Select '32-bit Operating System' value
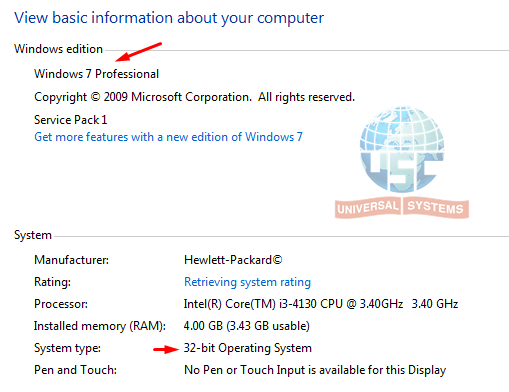Viewport: 509px width, 392px height. click(248, 348)
